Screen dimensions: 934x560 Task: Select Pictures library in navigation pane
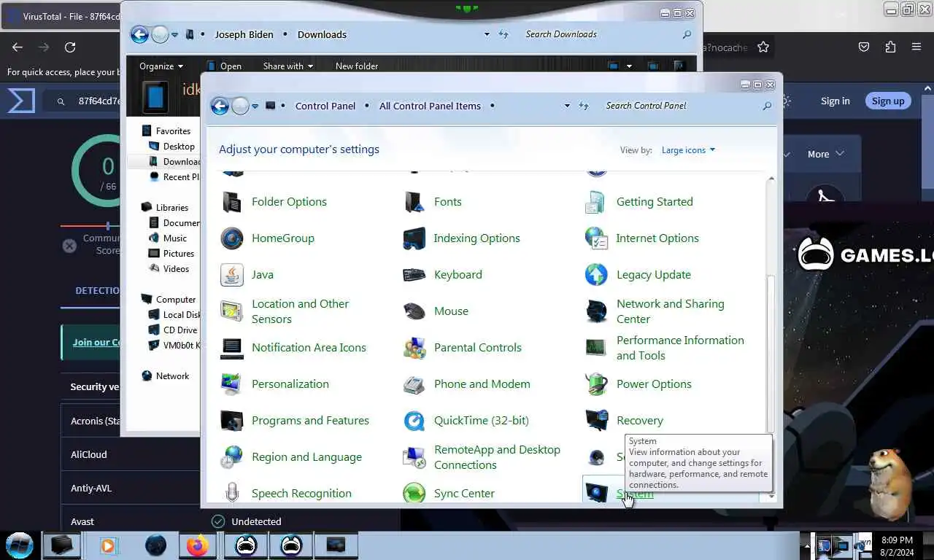pos(171,254)
